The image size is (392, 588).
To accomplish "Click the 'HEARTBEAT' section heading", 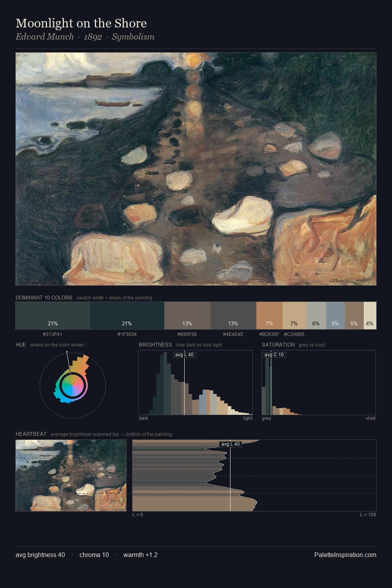I will click(x=31, y=434).
